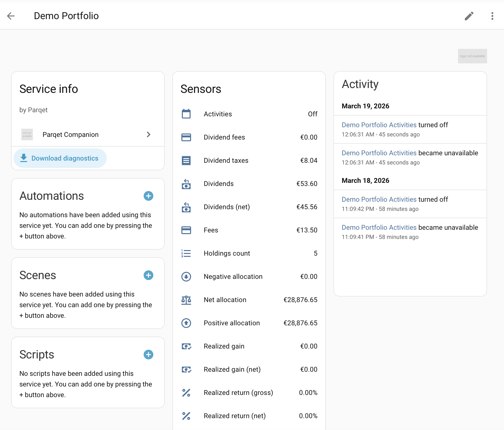Add a new scene with plus button

(x=148, y=275)
